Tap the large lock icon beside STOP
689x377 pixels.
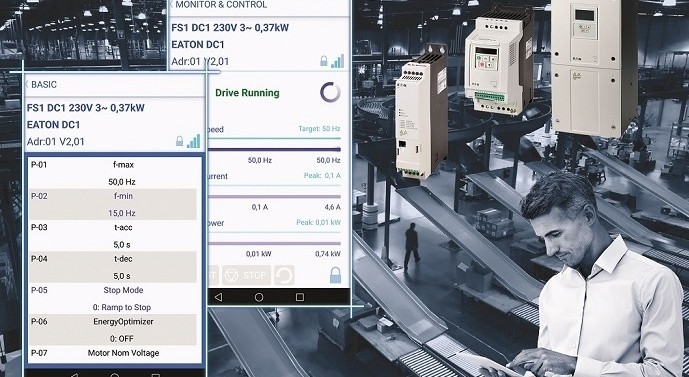(335, 276)
